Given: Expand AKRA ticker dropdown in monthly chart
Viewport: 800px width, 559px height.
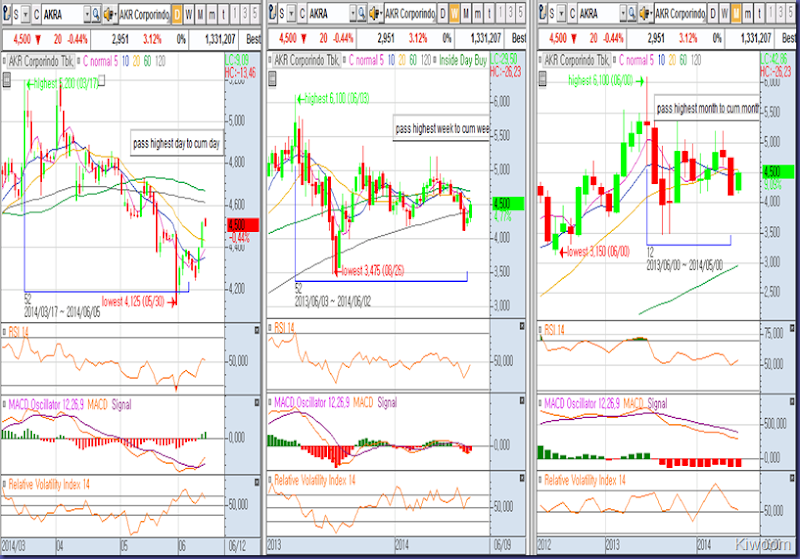Looking at the screenshot, I should pos(623,14).
